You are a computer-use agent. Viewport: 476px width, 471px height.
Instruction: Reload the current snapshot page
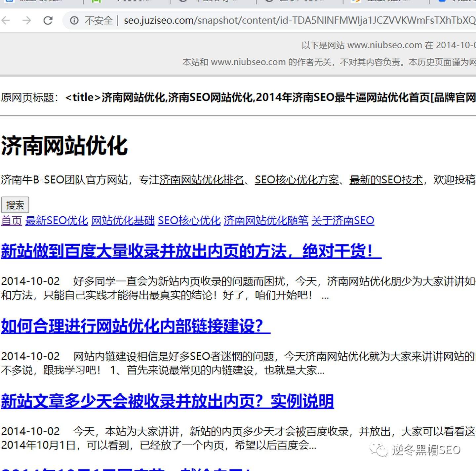coord(48,20)
